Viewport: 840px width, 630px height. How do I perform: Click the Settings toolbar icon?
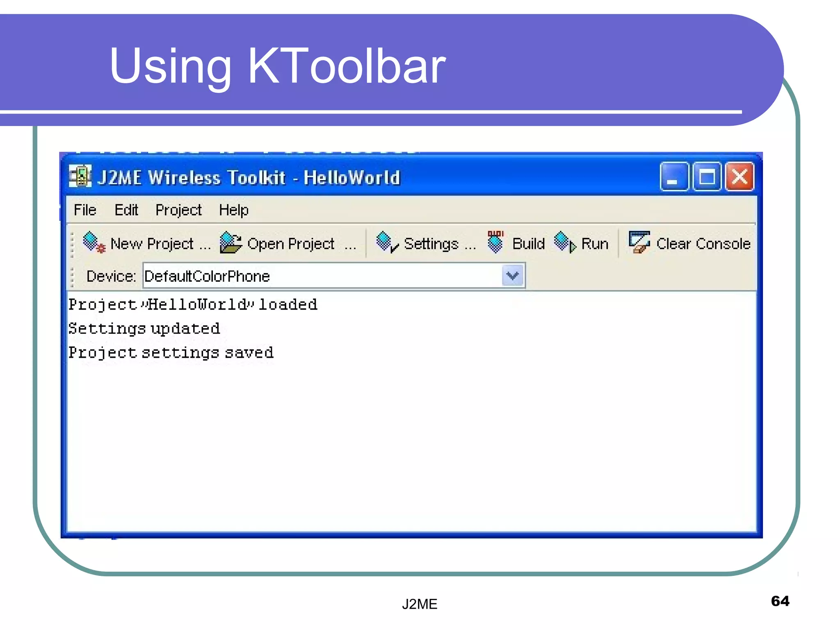click(387, 242)
